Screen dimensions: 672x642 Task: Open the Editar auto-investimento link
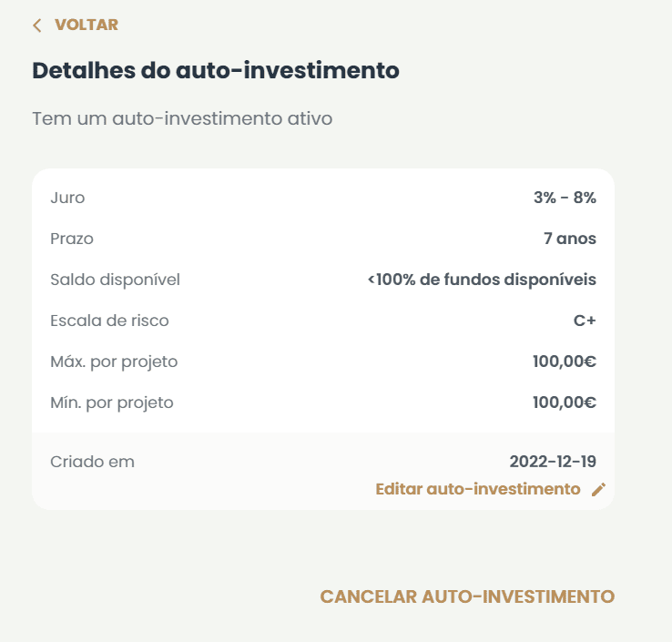tap(478, 489)
